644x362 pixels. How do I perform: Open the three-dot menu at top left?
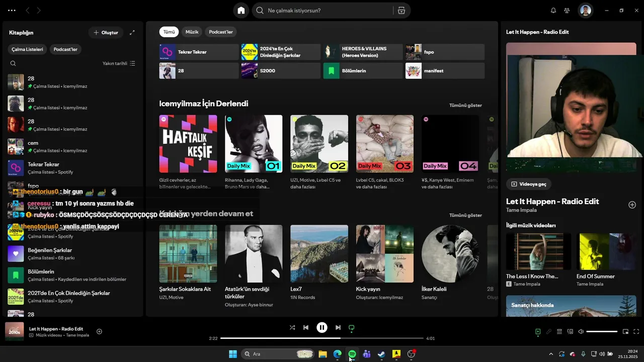point(12,10)
